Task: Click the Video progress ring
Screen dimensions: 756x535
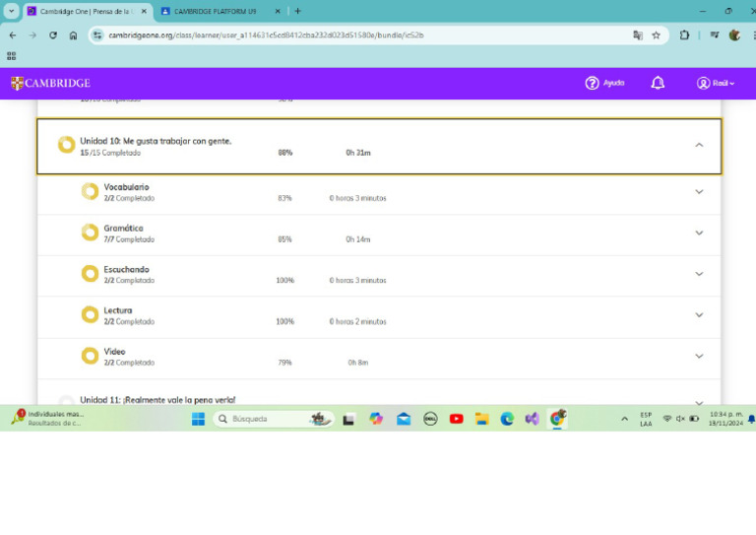Action: [x=90, y=356]
